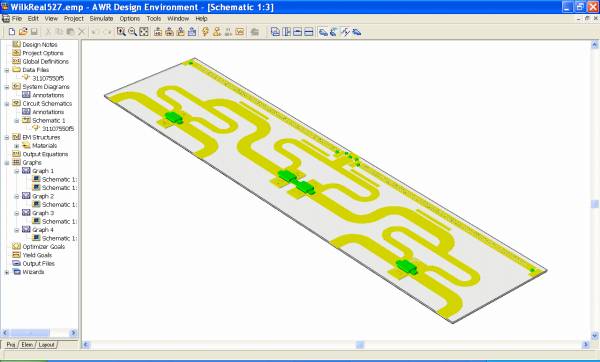Select the Zoom Out magnifier tool
This screenshot has height=362, width=600.
click(x=132, y=32)
